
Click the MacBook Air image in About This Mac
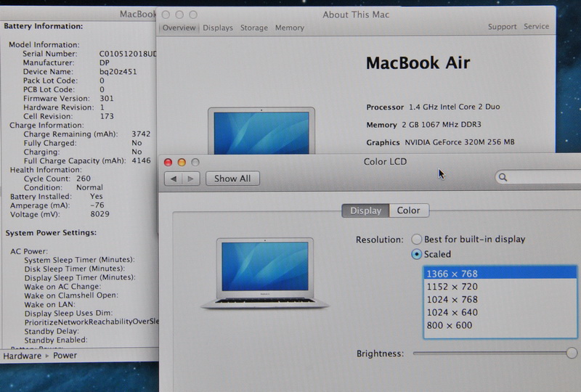coord(261,131)
